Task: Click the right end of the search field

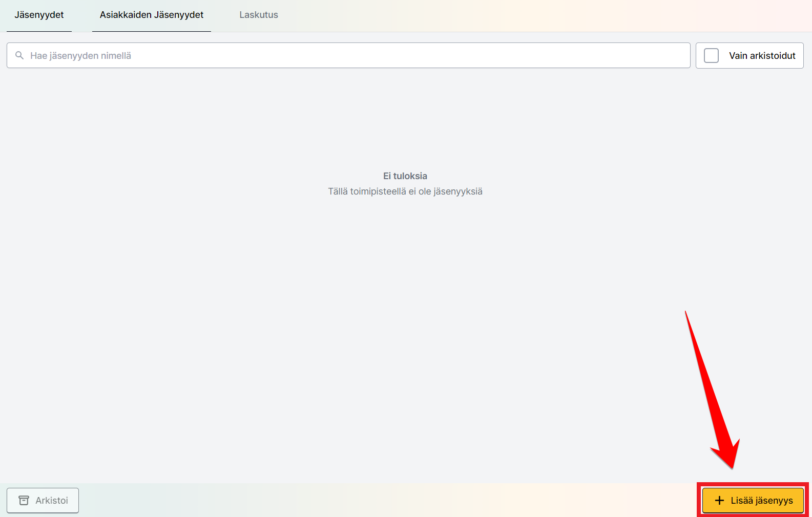Action: [x=676, y=55]
